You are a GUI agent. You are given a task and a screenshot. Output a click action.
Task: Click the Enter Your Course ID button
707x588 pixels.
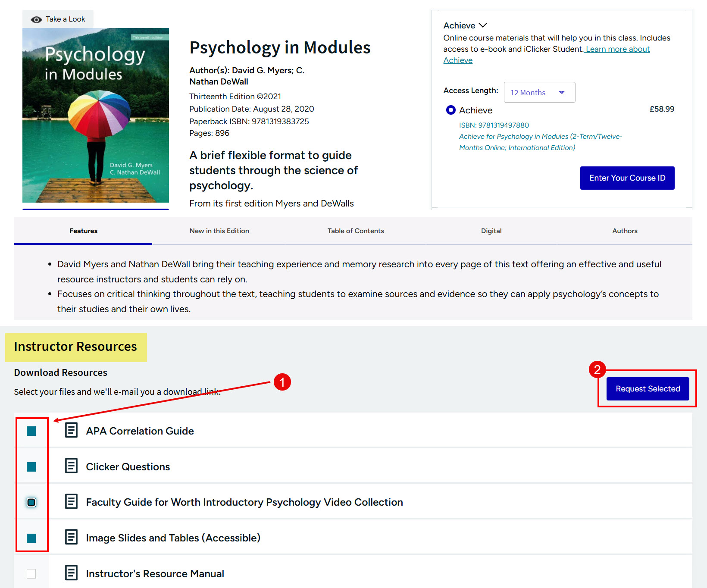point(627,178)
